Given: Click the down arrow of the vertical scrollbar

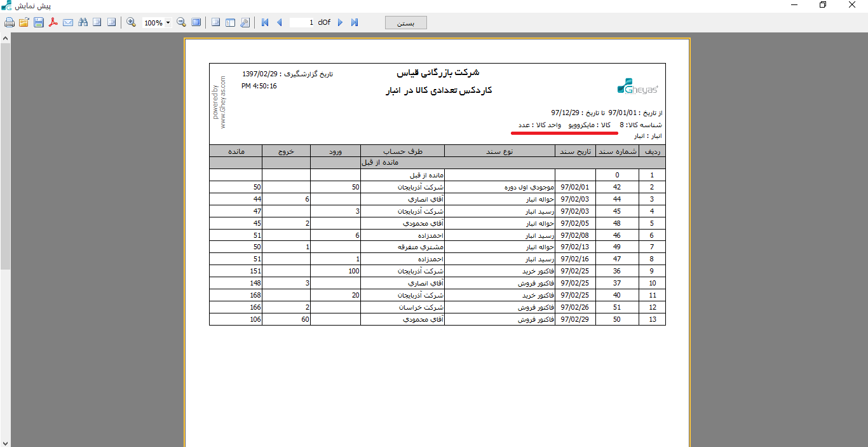Looking at the screenshot, I should (x=5, y=442).
